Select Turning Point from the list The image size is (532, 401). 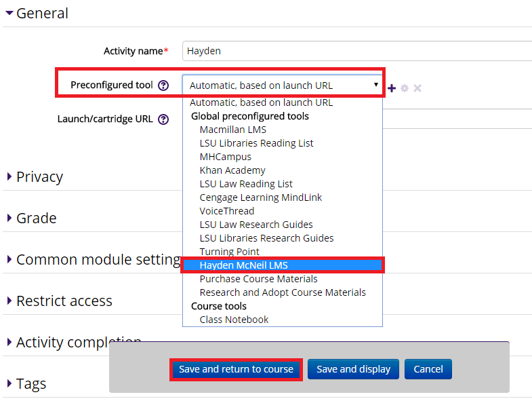283,252
